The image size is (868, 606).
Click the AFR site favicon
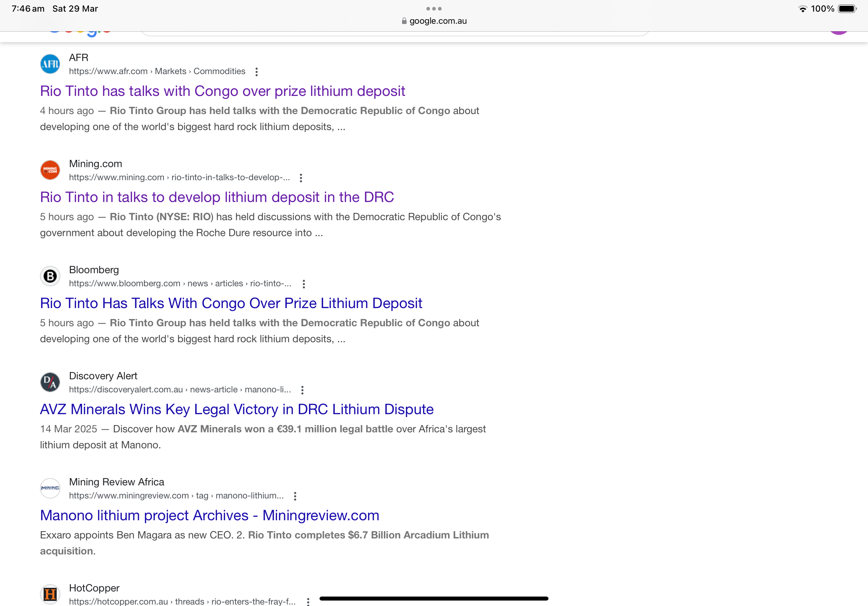(x=50, y=64)
